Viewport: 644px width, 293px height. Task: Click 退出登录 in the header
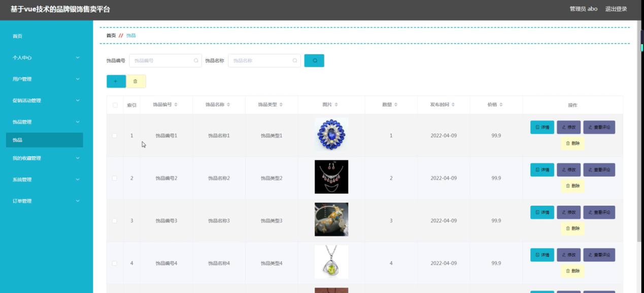616,9
